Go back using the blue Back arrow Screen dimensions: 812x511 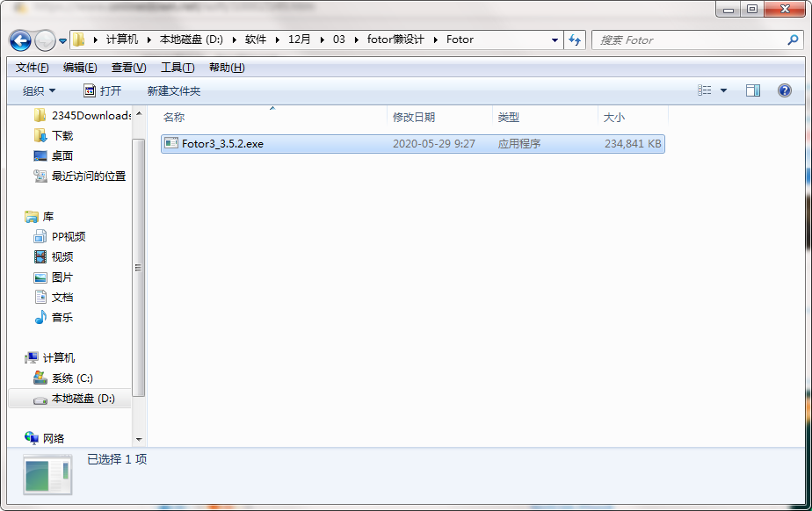(21, 40)
